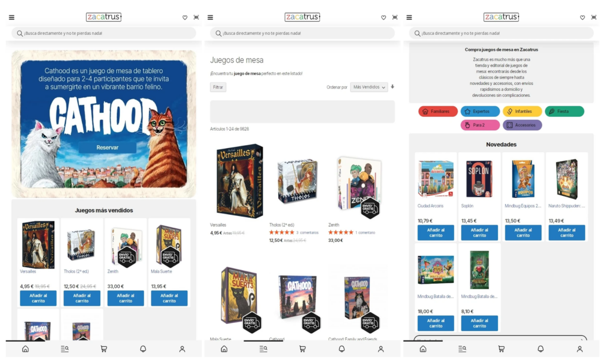Viewport: 604px width, 364px height.
Task: Open wishlist heart icon above Cathood banner screen
Action: pyautogui.click(x=185, y=17)
